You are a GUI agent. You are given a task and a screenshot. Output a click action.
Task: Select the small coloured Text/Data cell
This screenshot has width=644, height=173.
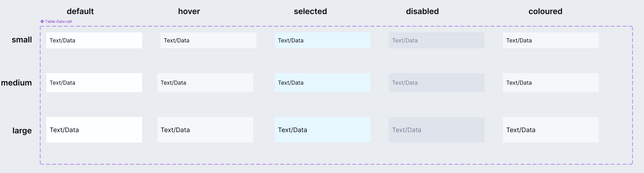550,40
